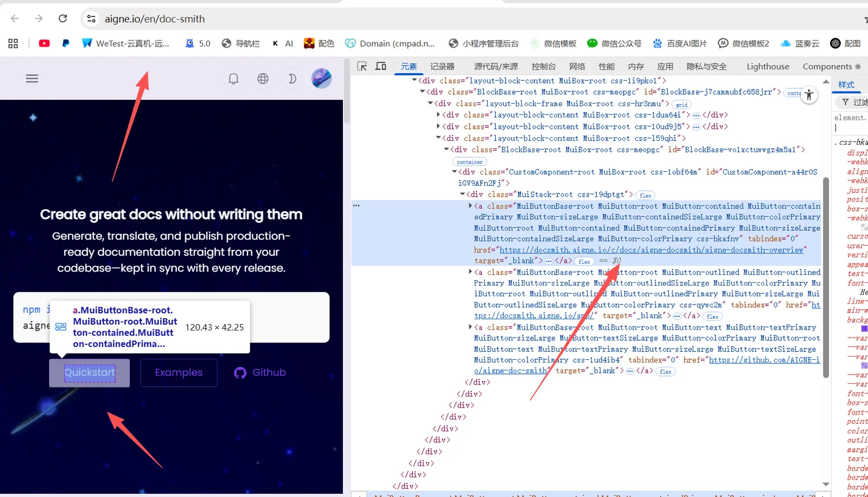The width and height of the screenshot is (868, 497).
Task: Open site information icon in address bar
Action: [91, 19]
